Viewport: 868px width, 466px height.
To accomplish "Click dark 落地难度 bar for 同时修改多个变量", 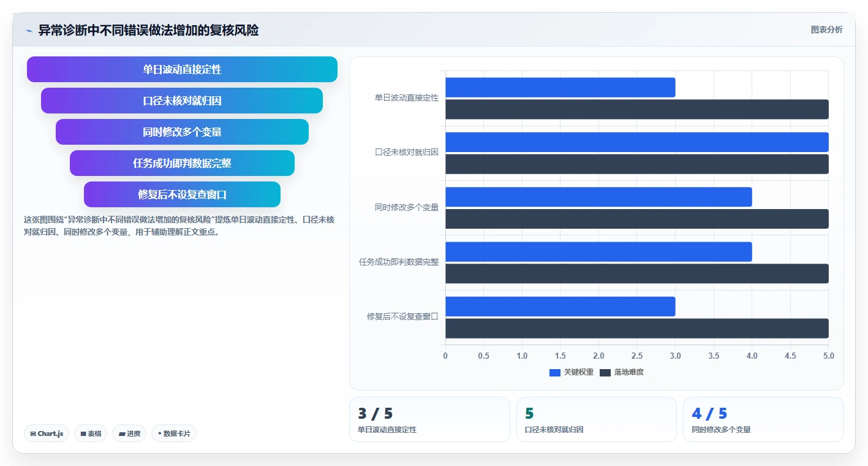I will point(637,219).
